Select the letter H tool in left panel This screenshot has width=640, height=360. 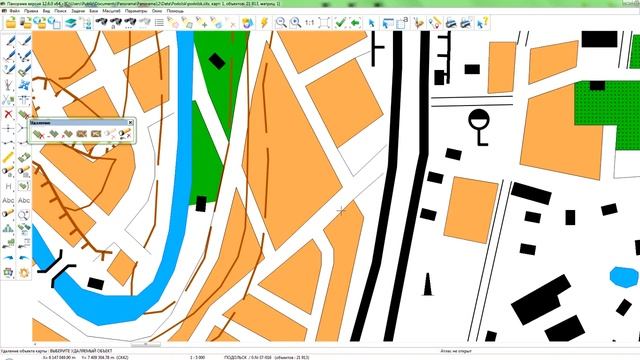[8, 186]
